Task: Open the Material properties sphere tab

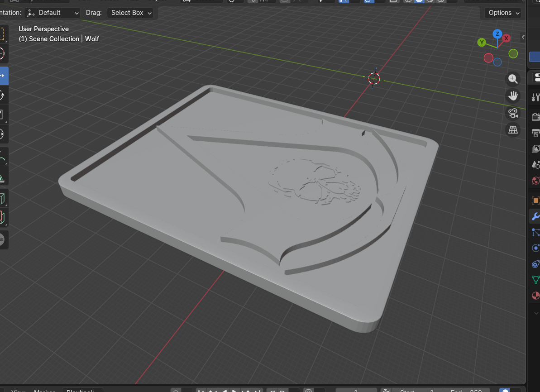Action: pos(535,296)
